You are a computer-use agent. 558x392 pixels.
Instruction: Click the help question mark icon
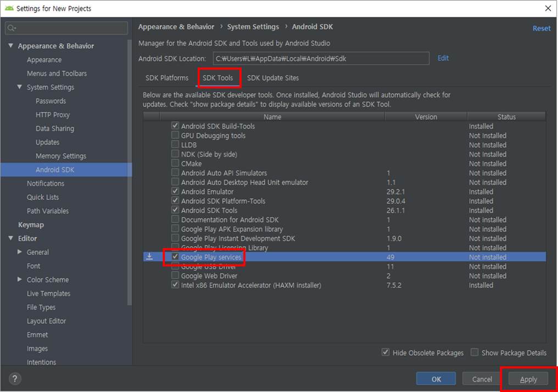15,378
